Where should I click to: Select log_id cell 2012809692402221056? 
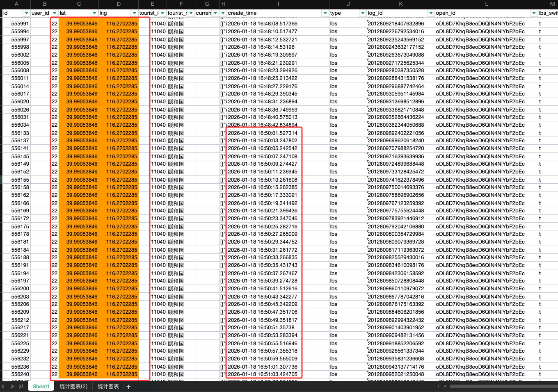pyautogui.click(x=401, y=133)
